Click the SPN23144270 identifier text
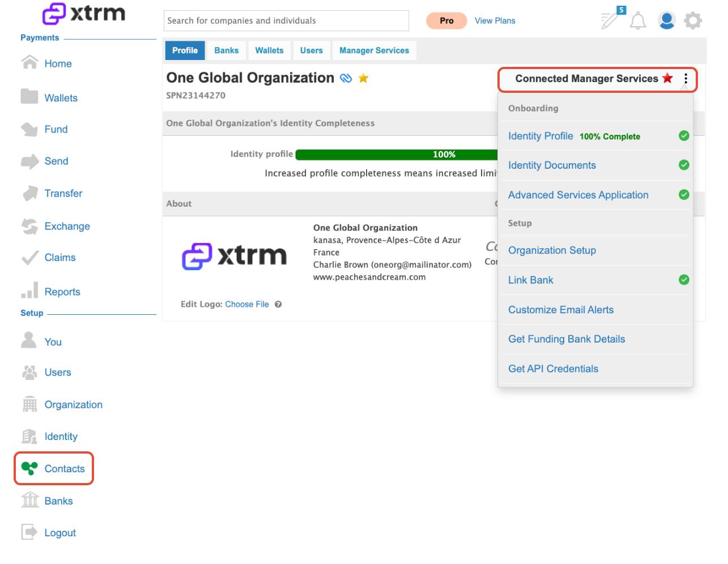The height and width of the screenshot is (564, 728). click(195, 95)
